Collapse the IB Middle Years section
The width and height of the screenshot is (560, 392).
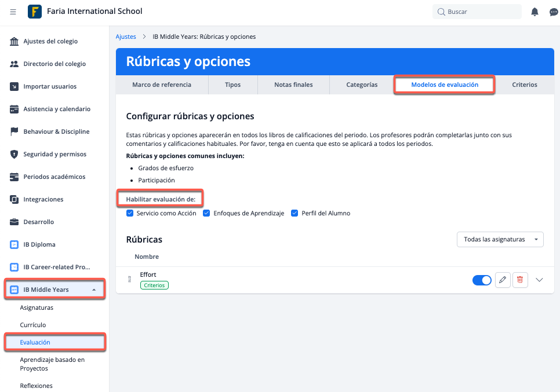[94, 290]
